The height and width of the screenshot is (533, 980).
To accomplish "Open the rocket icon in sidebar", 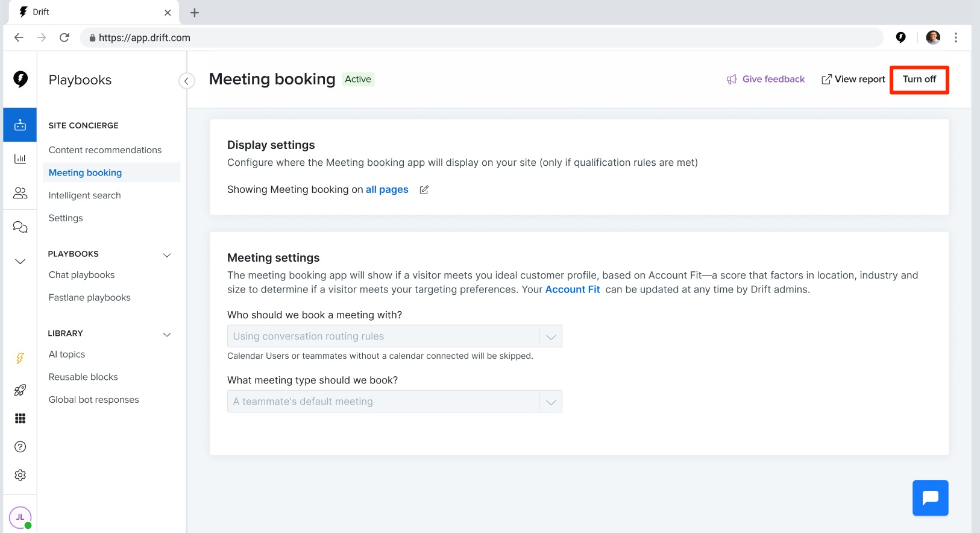I will click(x=20, y=390).
